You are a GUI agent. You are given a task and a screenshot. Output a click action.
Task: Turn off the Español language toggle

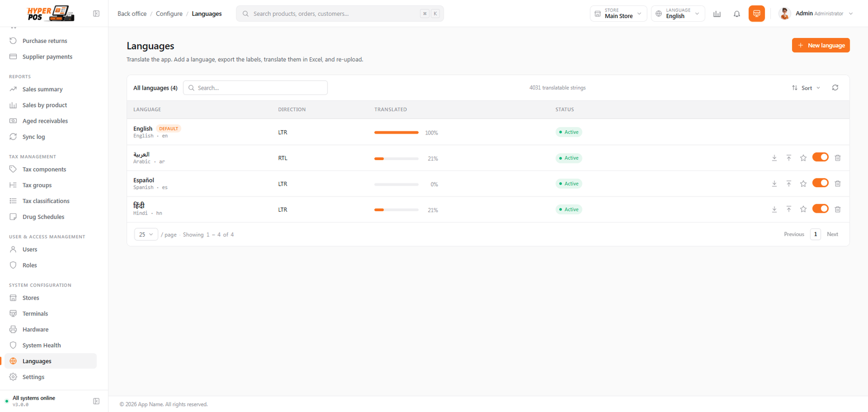click(x=820, y=183)
